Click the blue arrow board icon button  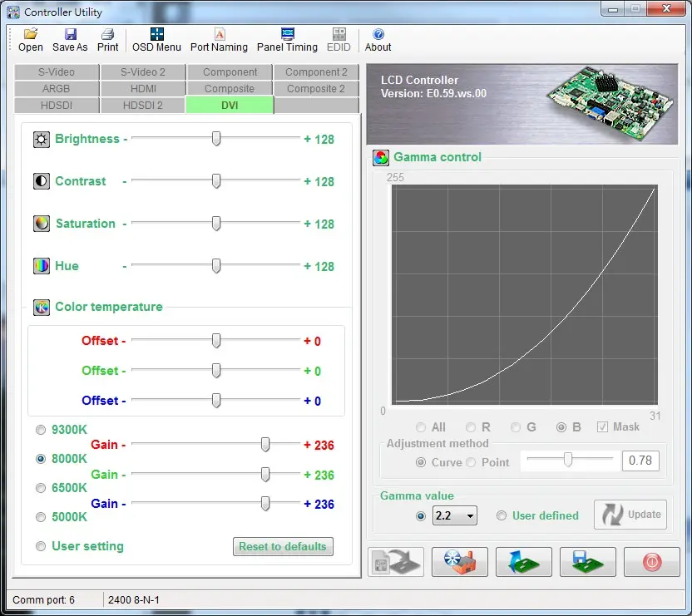pyautogui.click(x=524, y=562)
